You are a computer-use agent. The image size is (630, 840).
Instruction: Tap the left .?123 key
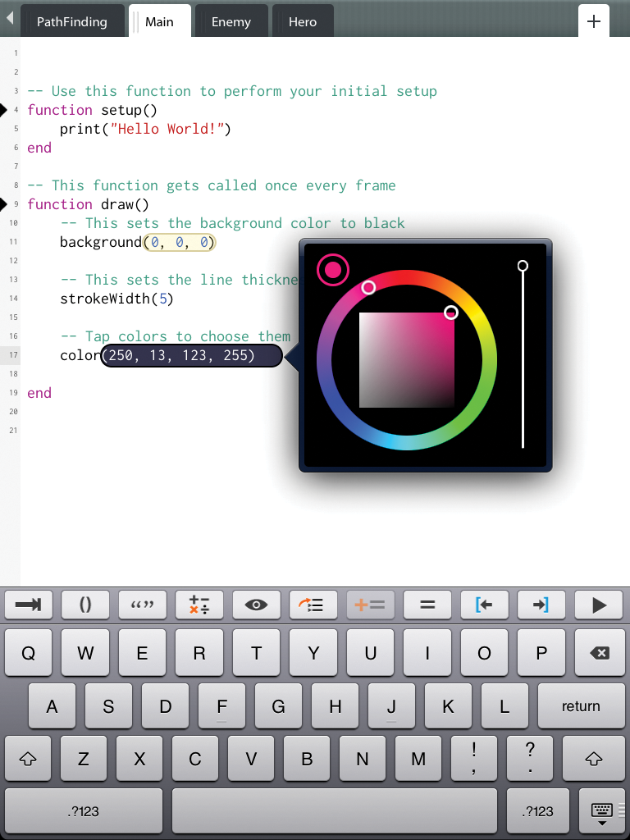click(83, 811)
